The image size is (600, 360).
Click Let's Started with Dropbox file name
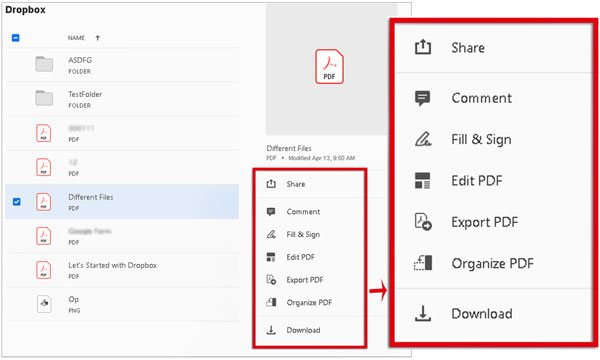point(112,265)
